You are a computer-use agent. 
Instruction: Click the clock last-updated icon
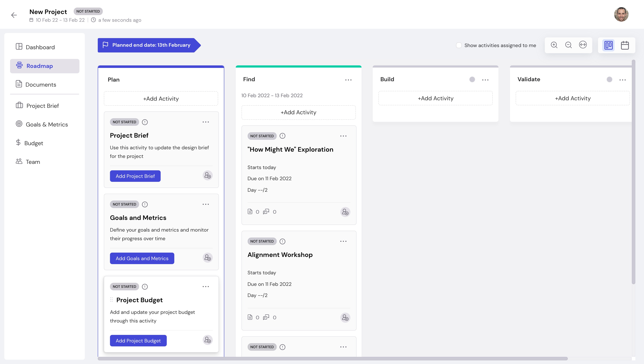pos(93,20)
